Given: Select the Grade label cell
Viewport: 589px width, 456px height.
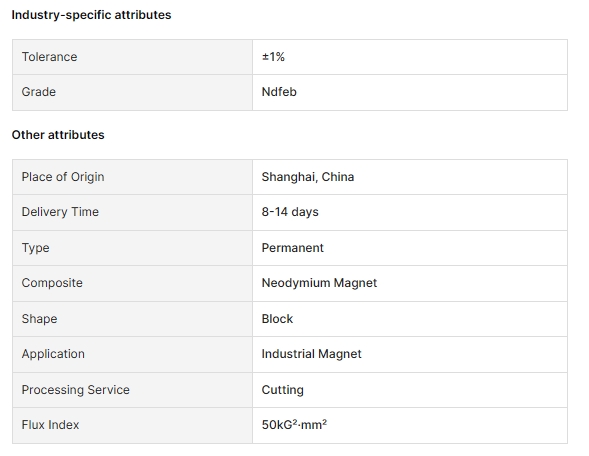Looking at the screenshot, I should [x=133, y=92].
